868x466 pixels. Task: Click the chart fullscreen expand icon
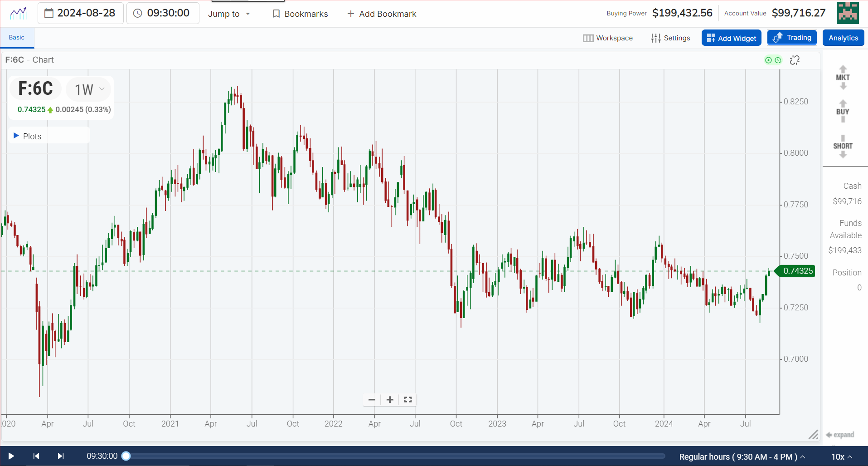pyautogui.click(x=407, y=400)
